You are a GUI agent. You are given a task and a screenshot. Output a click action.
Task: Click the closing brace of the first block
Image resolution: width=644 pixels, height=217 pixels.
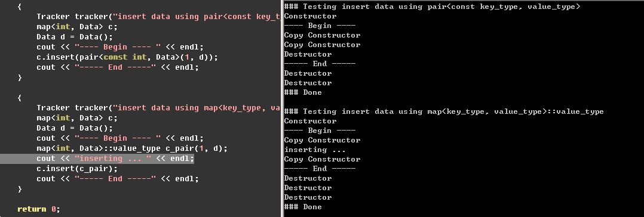[x=20, y=77]
